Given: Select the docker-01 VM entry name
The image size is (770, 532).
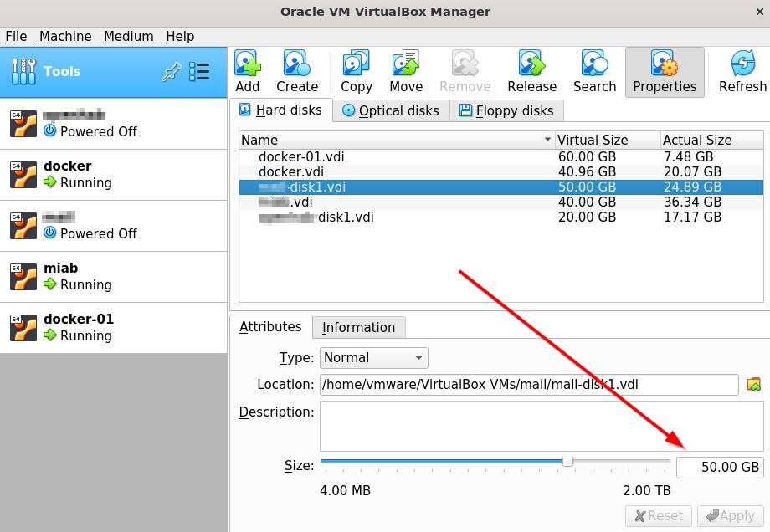Looking at the screenshot, I should [79, 319].
